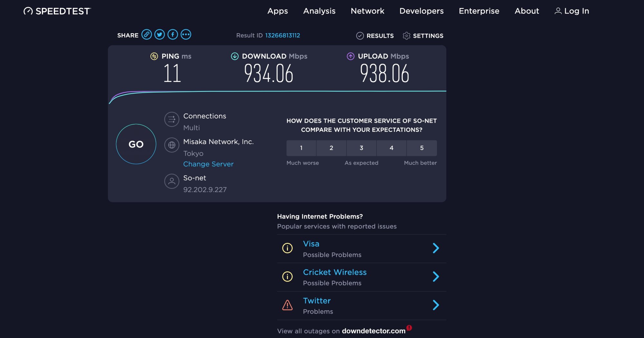Viewport: 644px width, 338px height.
Task: Click the Twitter warning triangle icon
Action: [287, 305]
